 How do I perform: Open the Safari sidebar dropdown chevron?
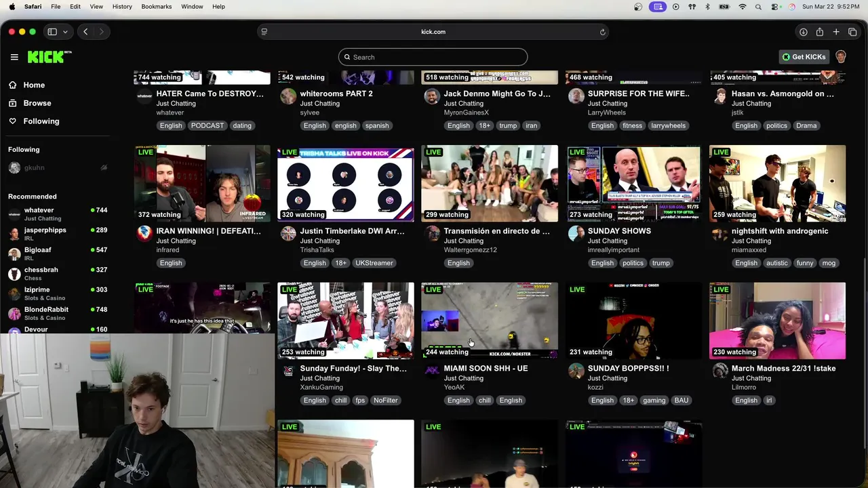click(x=65, y=32)
